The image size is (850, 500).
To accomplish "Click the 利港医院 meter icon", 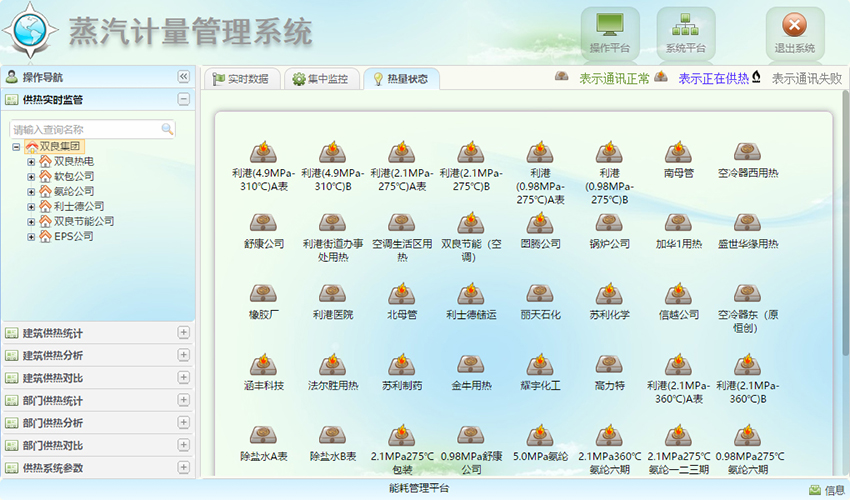I will click(x=332, y=294).
